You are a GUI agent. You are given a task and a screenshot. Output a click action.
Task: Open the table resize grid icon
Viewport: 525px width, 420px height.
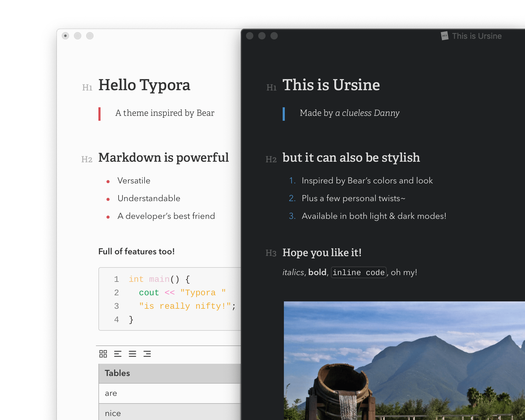pos(103,354)
